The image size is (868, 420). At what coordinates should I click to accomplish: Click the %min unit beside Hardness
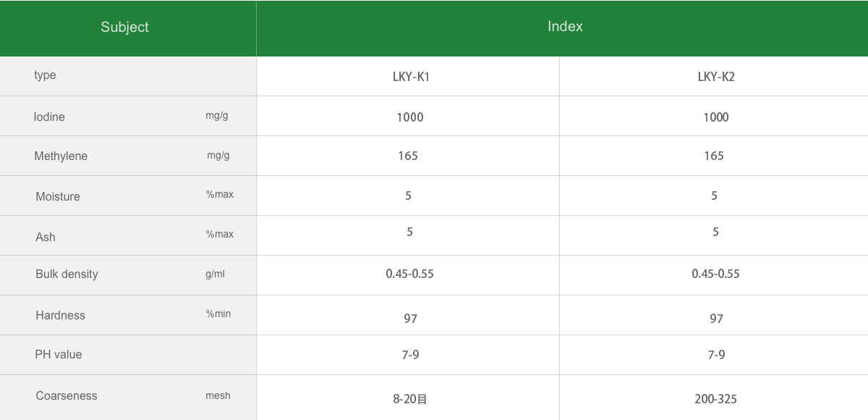(218, 314)
